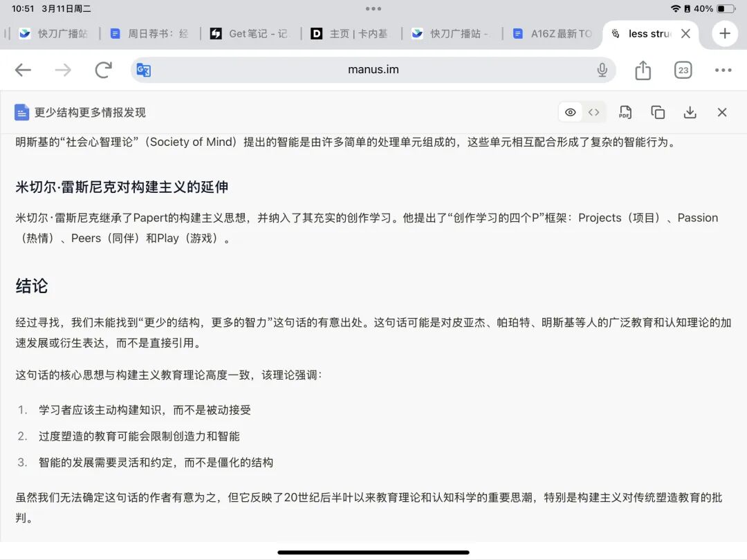Click the document title 更少结构更多情报发现
747x560 pixels.
click(x=90, y=113)
